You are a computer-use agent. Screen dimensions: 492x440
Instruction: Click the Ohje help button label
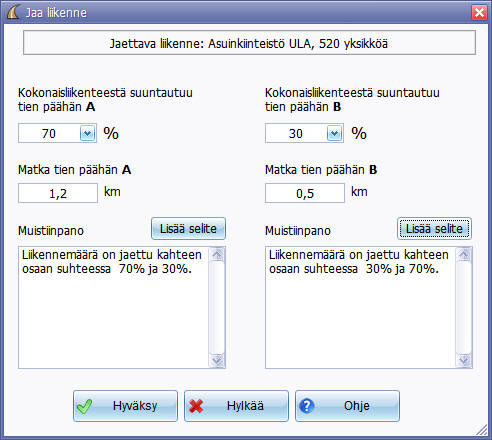click(357, 406)
